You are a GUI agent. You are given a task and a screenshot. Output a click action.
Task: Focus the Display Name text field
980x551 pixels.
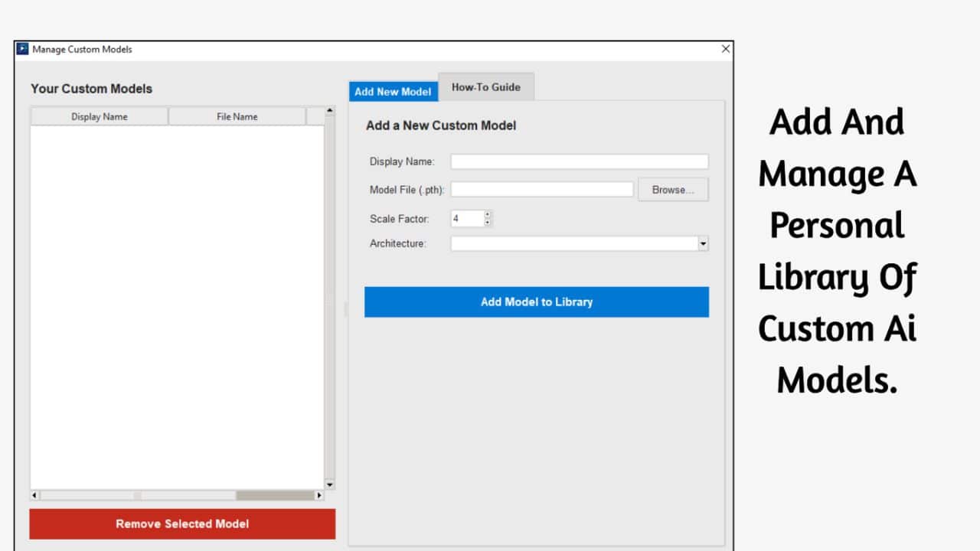579,161
